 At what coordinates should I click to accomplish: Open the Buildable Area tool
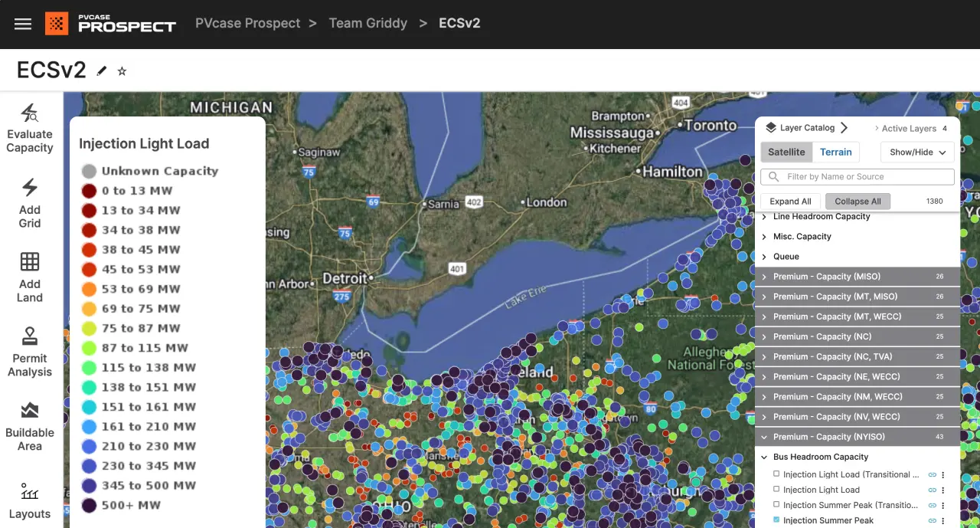pos(30,411)
